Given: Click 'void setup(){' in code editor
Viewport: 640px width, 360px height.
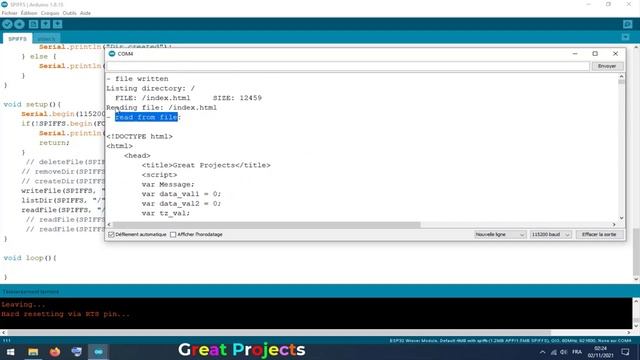Looking at the screenshot, I should 32,104.
